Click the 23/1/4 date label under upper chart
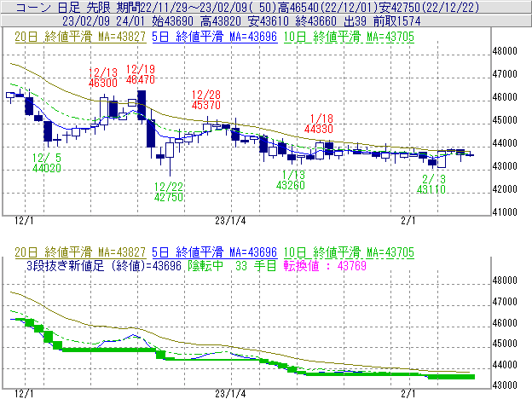Screen dimensions: 532x405 (230, 221)
